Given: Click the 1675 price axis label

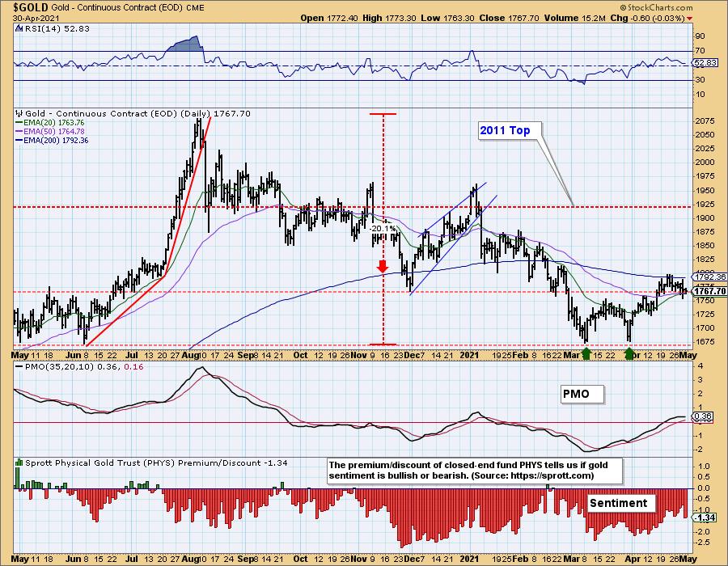Looking at the screenshot, I should 705,341.
